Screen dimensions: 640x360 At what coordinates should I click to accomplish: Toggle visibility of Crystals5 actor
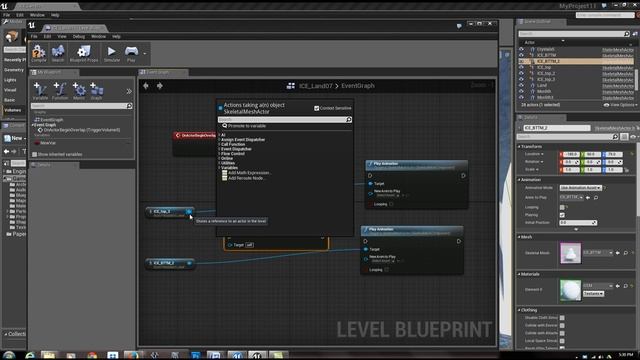[x=521, y=49]
